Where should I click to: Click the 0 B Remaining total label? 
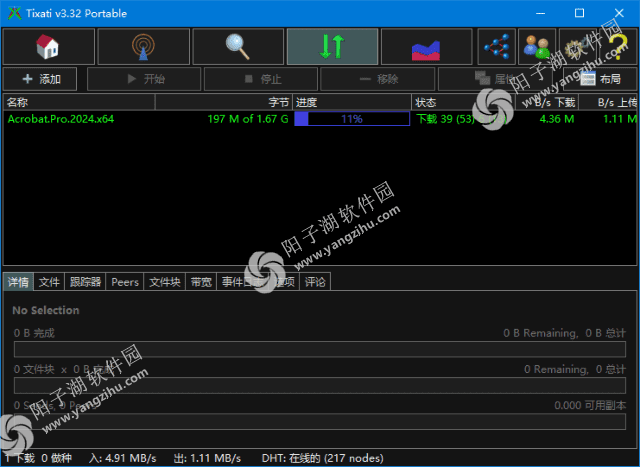pos(564,333)
